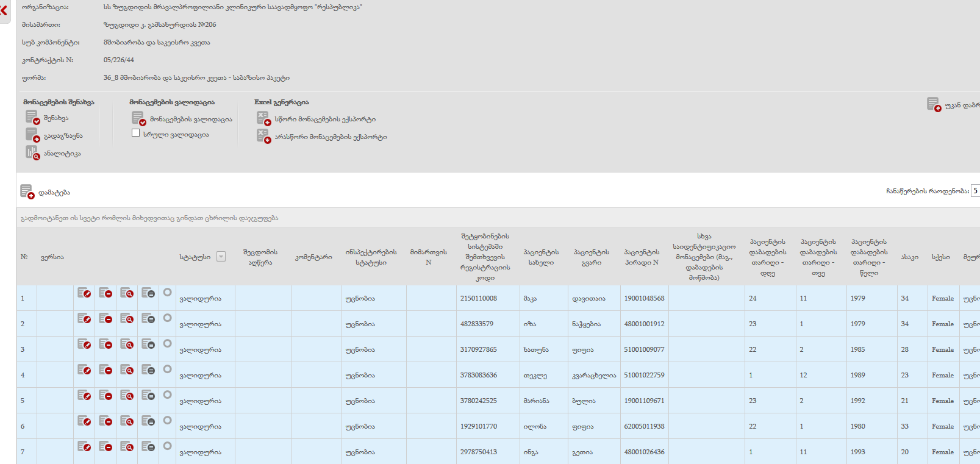Click the red back arrow at top left
This screenshot has width=980, height=464.
tap(4, 10)
